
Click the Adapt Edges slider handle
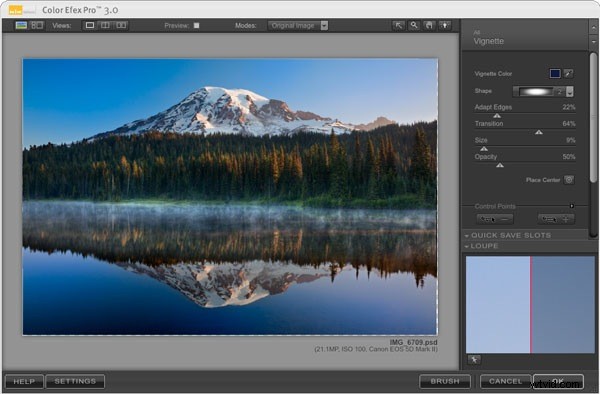497,116
